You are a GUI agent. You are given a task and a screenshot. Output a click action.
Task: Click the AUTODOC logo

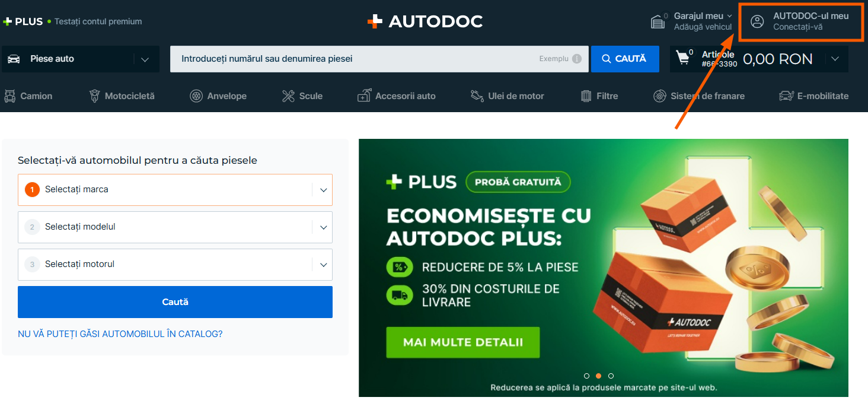point(425,22)
